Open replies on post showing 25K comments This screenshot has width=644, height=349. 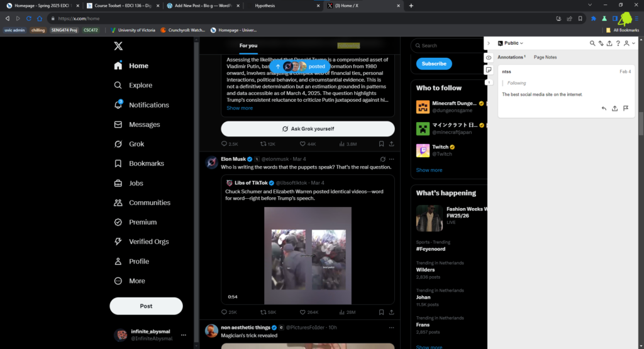229,313
